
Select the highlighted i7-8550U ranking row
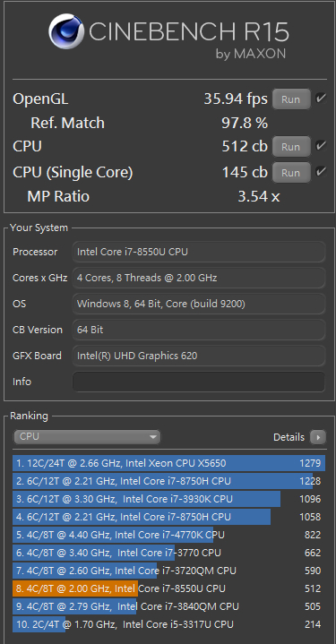click(x=168, y=588)
